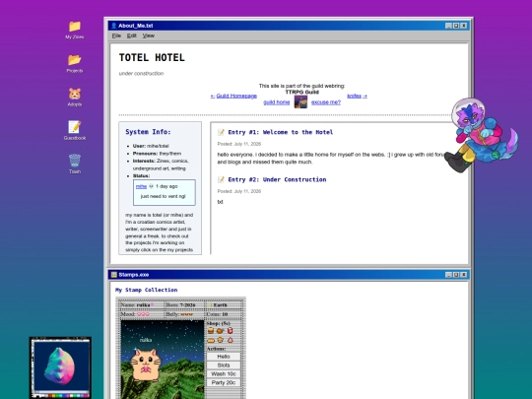Buy the roast chicken shop item
Image resolution: width=532 pixels, height=399 pixels.
click(221, 330)
